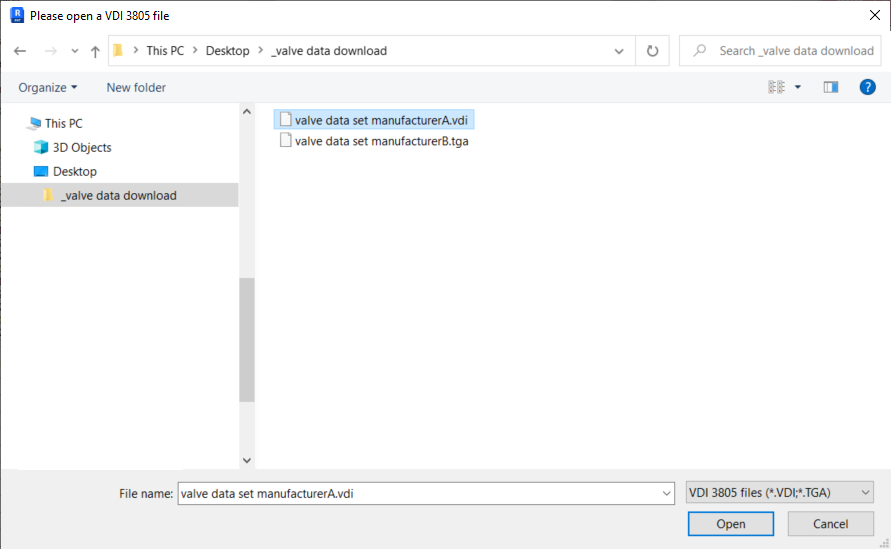Refresh the folder with the reload icon
Image resolution: width=891 pixels, height=549 pixels.
click(x=652, y=51)
